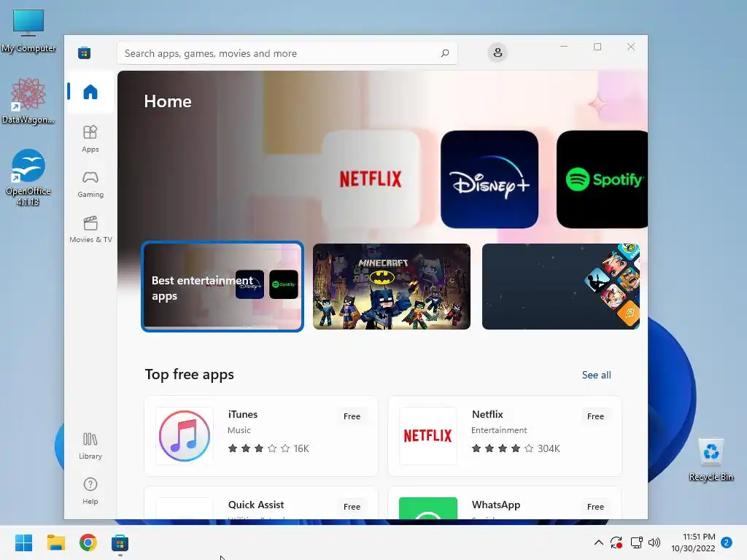This screenshot has width=747, height=560.
Task: Open the Spotify hero tile
Action: click(x=602, y=179)
